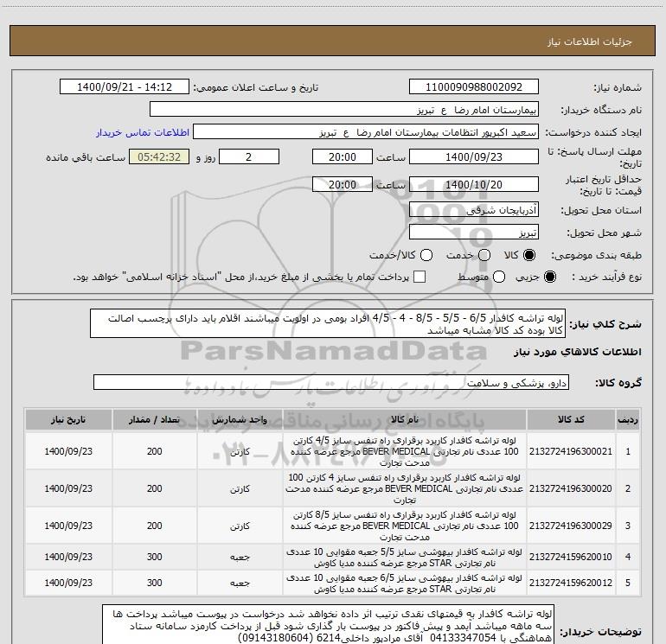Click the remaining days field showing 2
Image resolution: width=666 pixels, height=644 pixels.
coord(249,156)
